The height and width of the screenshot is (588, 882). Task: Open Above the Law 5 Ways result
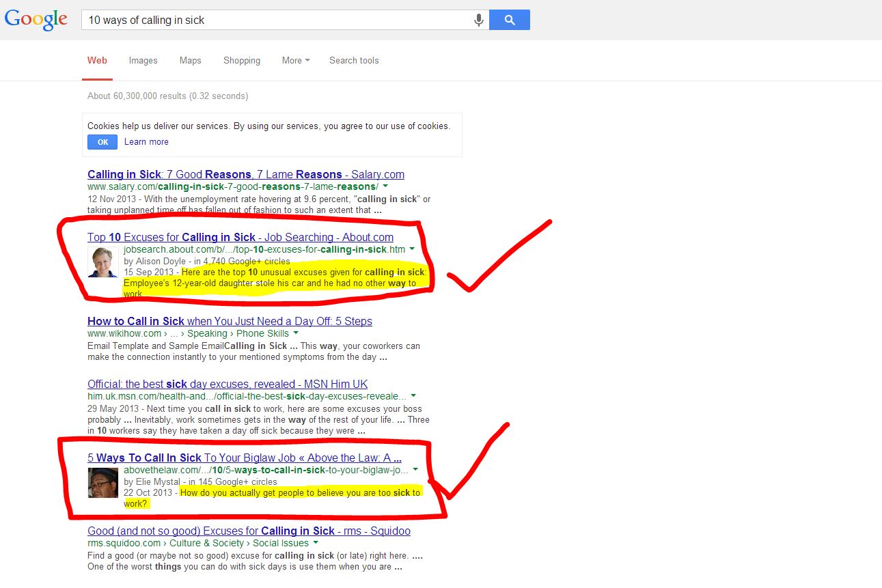point(245,458)
